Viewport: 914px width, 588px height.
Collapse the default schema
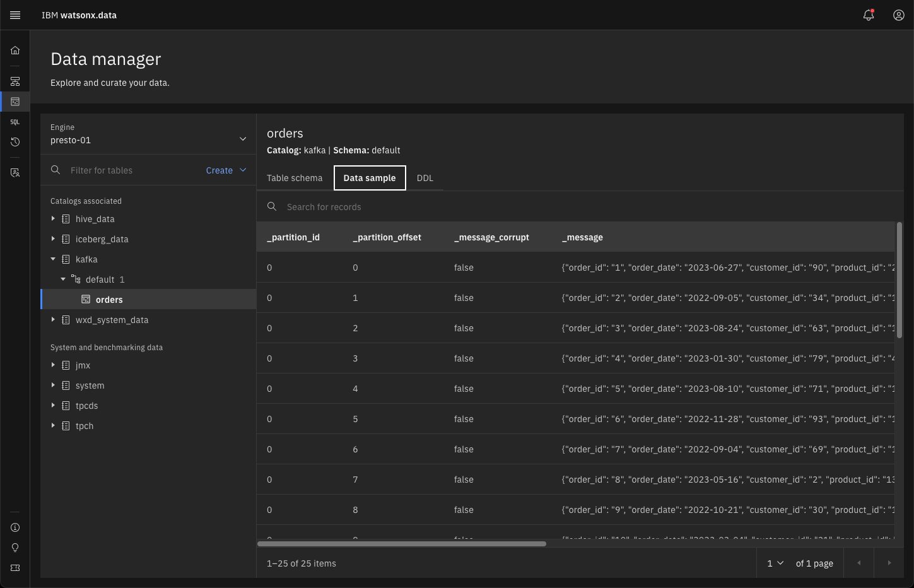pos(63,279)
